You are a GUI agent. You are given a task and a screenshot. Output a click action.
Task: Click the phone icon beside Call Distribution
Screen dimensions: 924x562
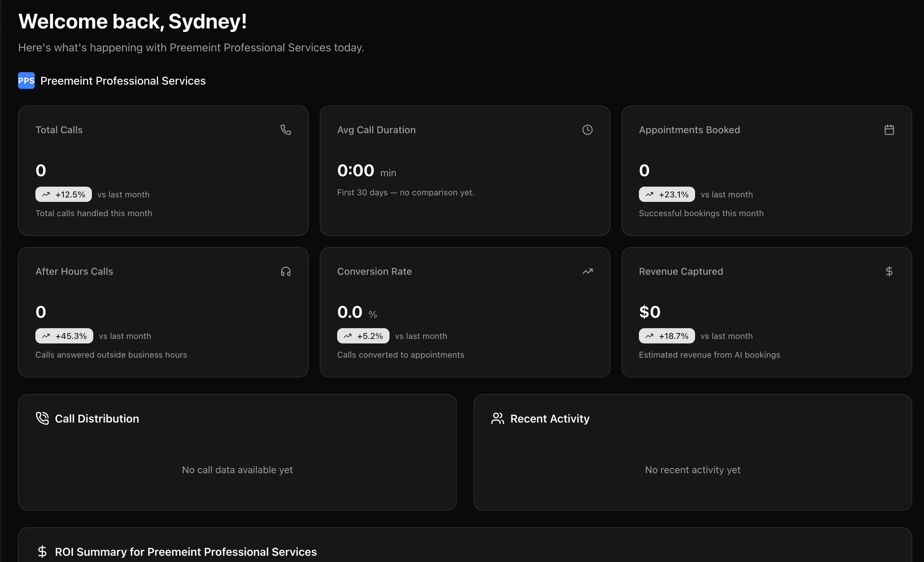[x=42, y=418]
